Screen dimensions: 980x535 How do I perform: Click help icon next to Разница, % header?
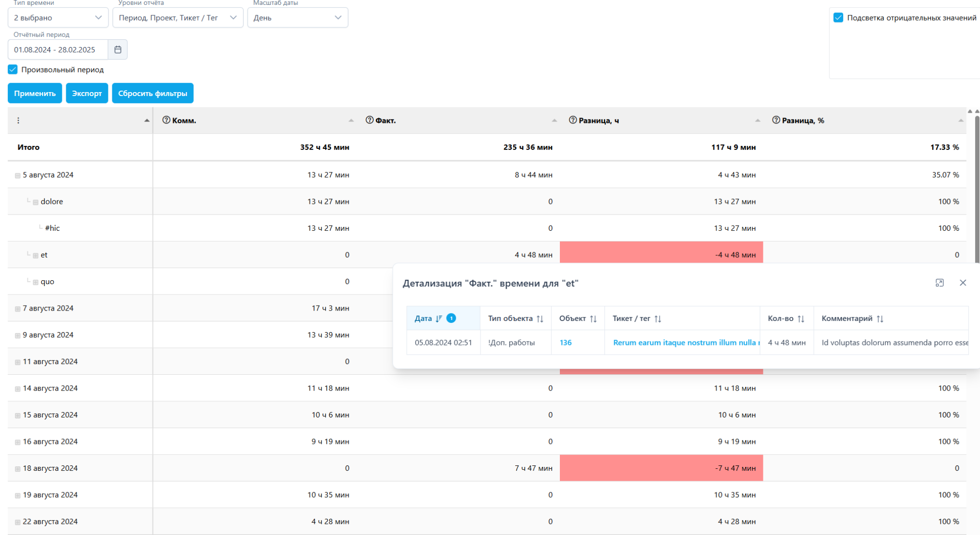tap(776, 120)
